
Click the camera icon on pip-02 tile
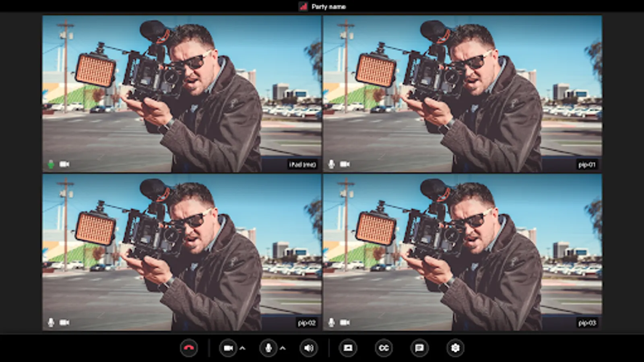64,323
